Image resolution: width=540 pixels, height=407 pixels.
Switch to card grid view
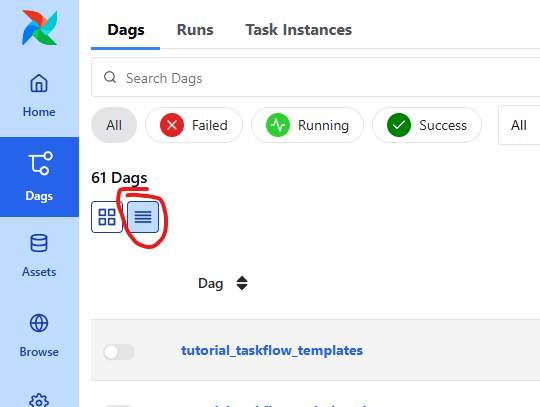pyautogui.click(x=107, y=217)
